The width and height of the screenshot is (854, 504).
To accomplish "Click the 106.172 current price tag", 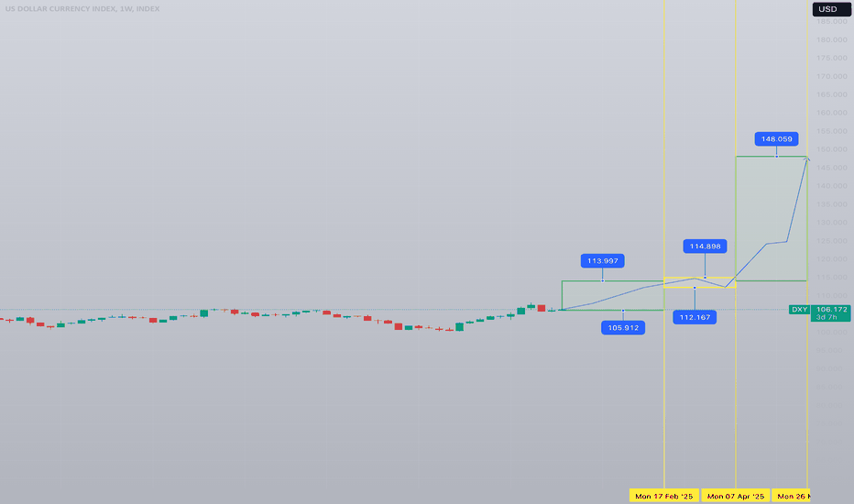I will click(x=831, y=310).
